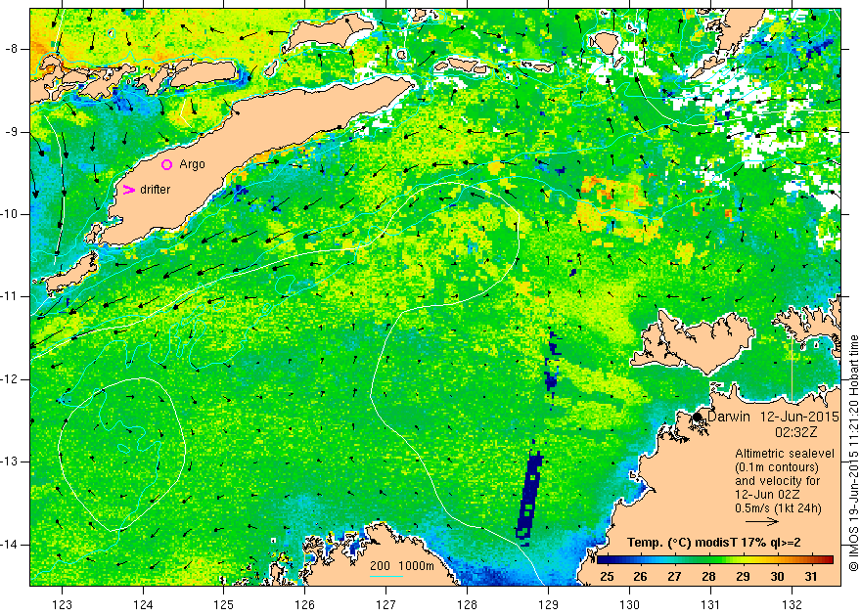This screenshot has height=616, width=861.
Task: Select the 'Argo' legend label
Action: pyautogui.click(x=192, y=164)
